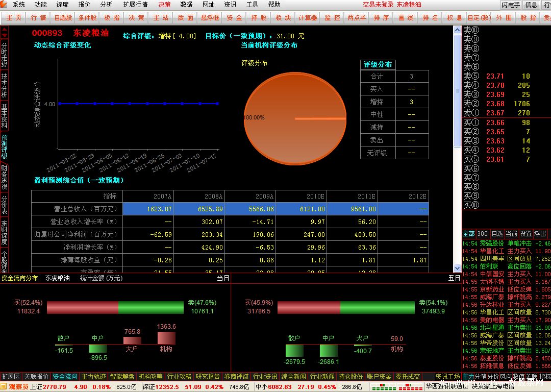Image resolution: width=551 pixels, height=392 pixels.
Task: Open the 委托成交 bottom tab
Action: point(408,377)
